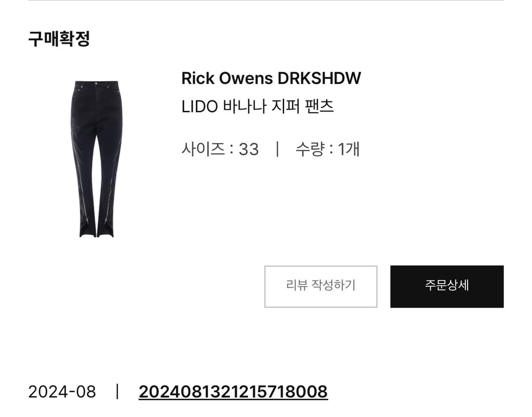Click the word DRKSHDW in brand
Screen dimensions: 532x417
pos(319,79)
